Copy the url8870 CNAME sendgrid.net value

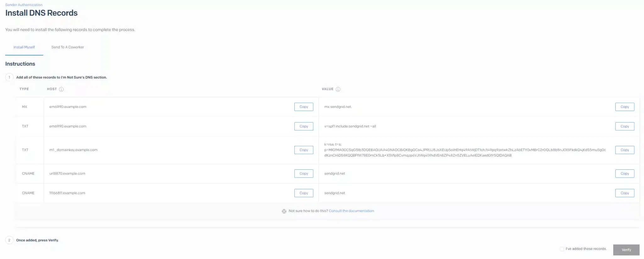625,174
